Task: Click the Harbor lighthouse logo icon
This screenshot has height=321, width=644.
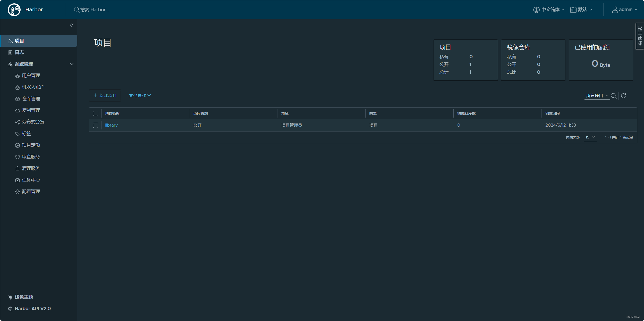Action: [14, 10]
